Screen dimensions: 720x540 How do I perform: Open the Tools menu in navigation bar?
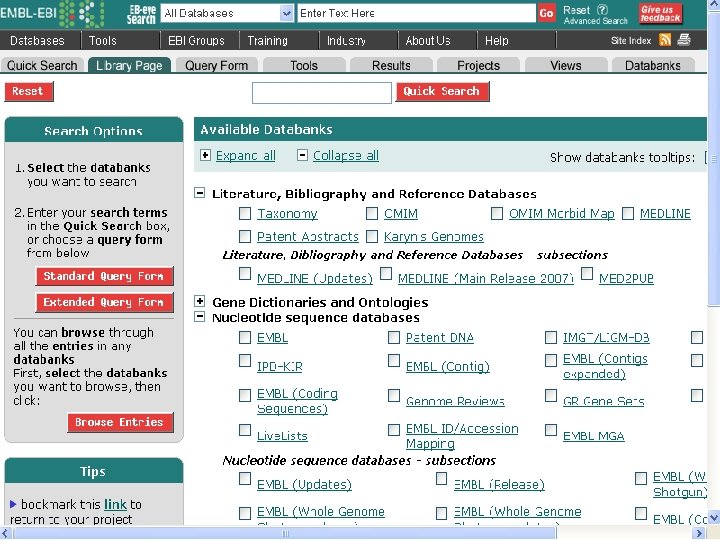click(x=102, y=40)
